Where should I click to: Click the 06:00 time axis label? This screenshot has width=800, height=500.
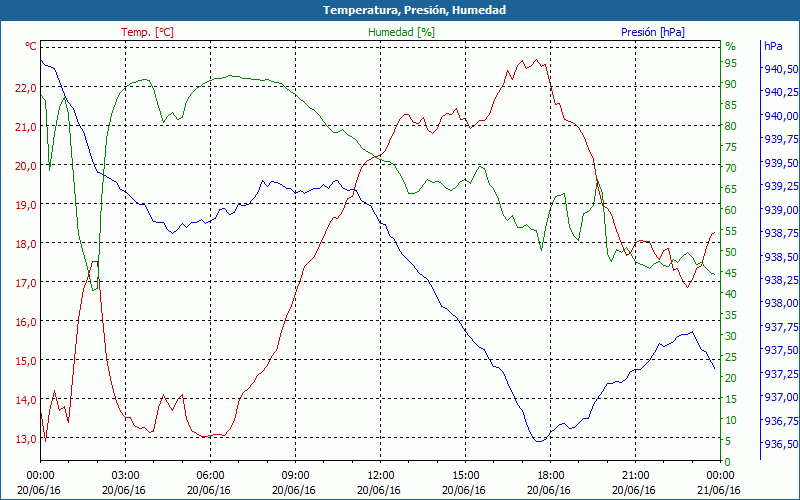pyautogui.click(x=210, y=477)
